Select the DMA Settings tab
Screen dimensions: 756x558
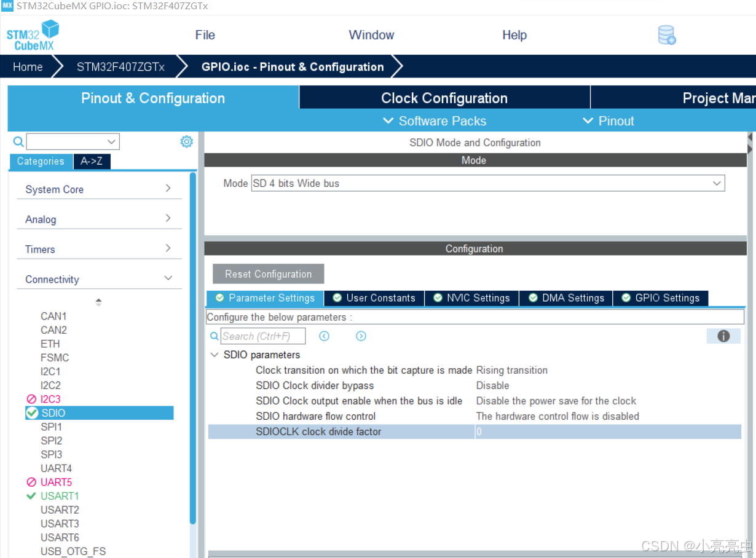(x=567, y=298)
